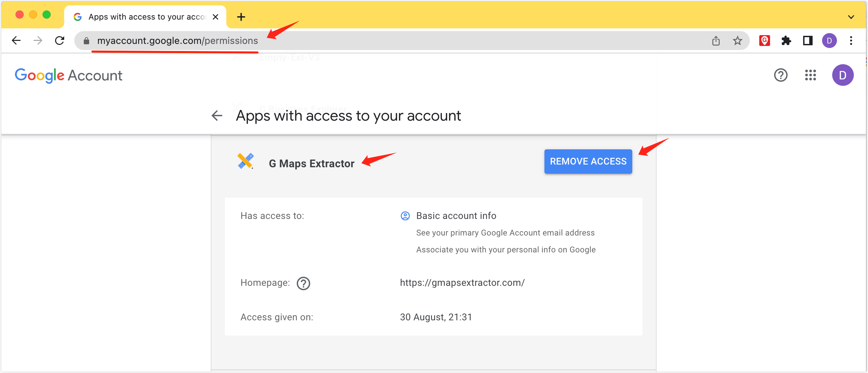868x373 pixels.
Task: Click the 'Homepage:' label
Action: pos(265,283)
